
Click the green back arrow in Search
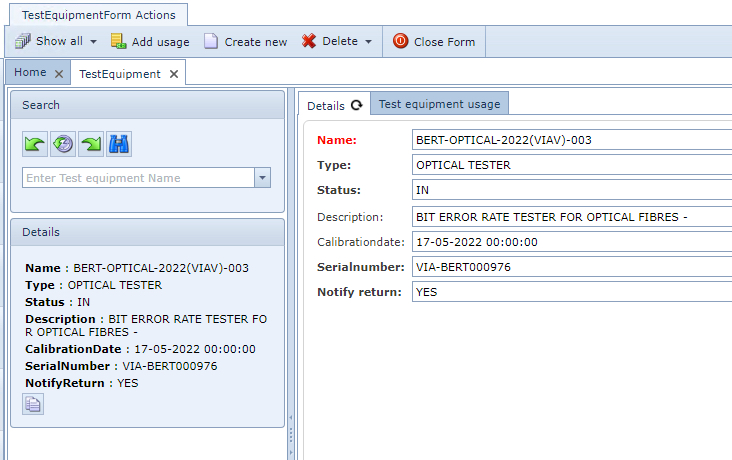pos(35,144)
